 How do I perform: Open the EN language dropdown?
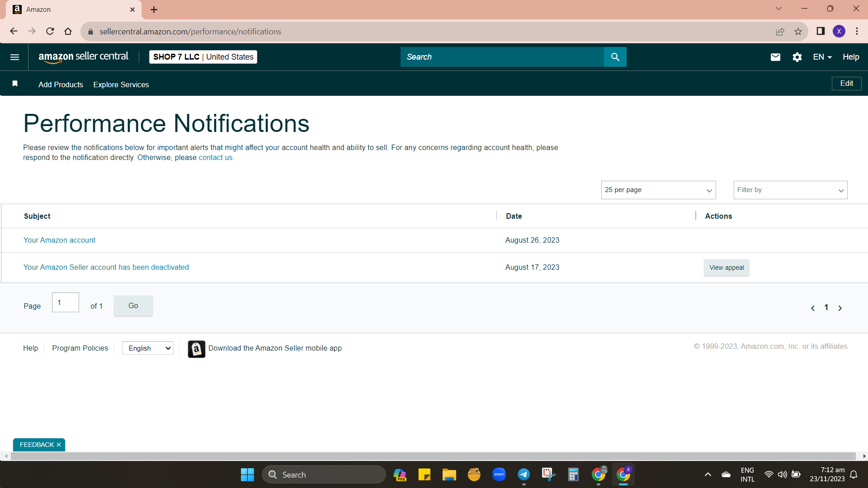[x=822, y=57]
